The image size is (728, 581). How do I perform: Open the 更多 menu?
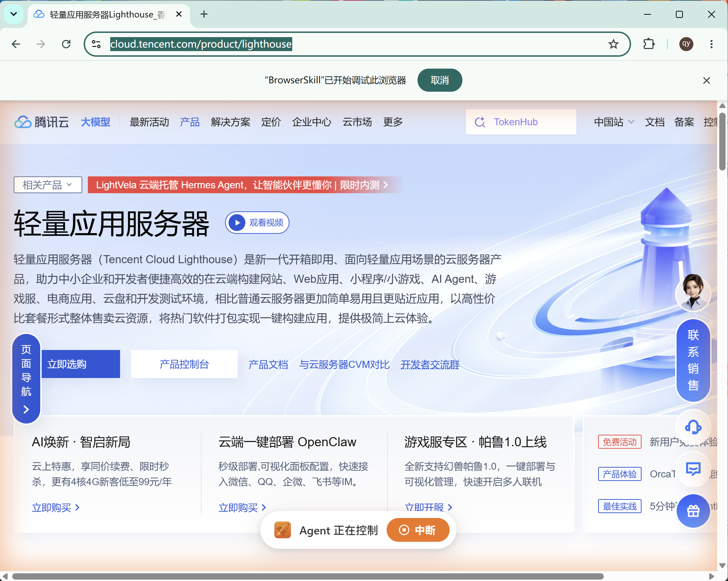point(393,122)
